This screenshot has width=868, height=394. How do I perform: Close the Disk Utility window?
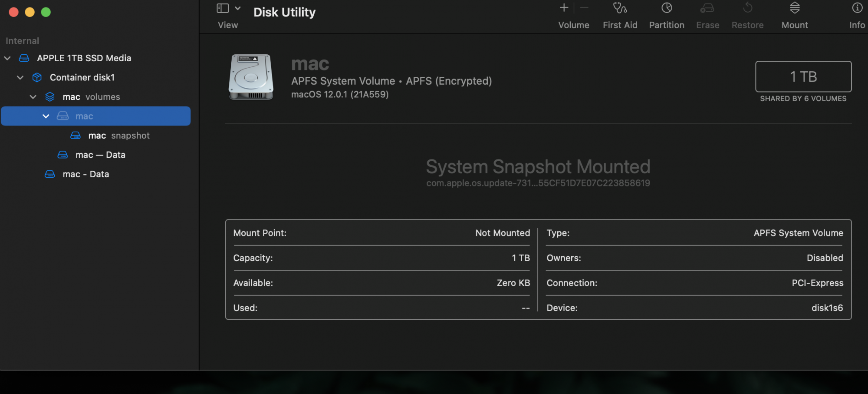click(x=14, y=12)
